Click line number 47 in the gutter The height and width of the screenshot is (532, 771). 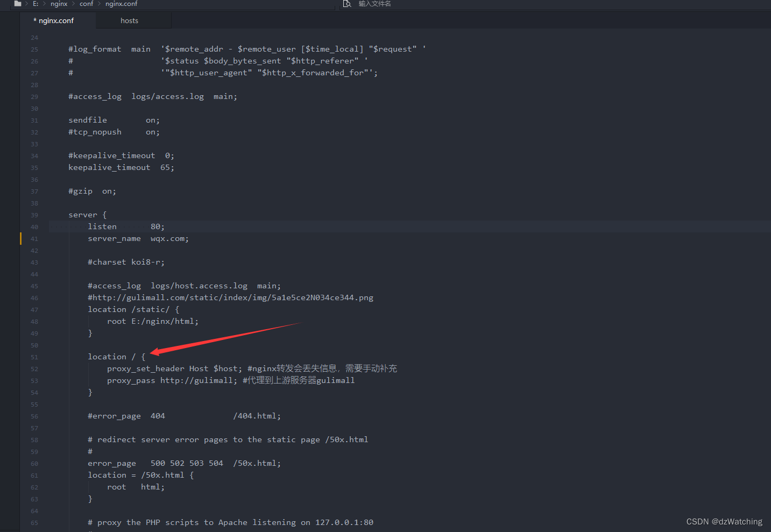click(x=34, y=310)
